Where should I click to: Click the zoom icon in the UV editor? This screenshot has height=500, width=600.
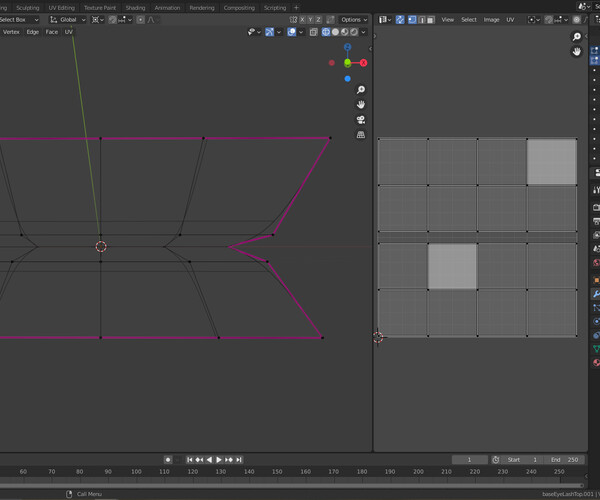pyautogui.click(x=577, y=36)
